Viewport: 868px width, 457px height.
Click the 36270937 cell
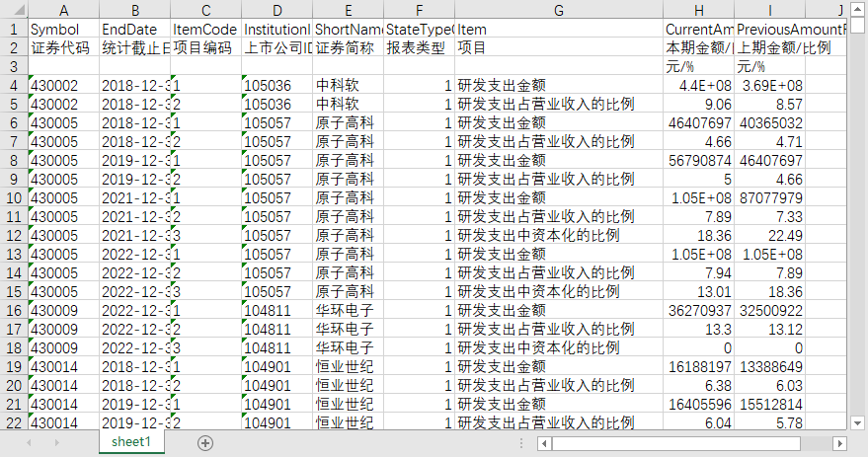(x=699, y=310)
